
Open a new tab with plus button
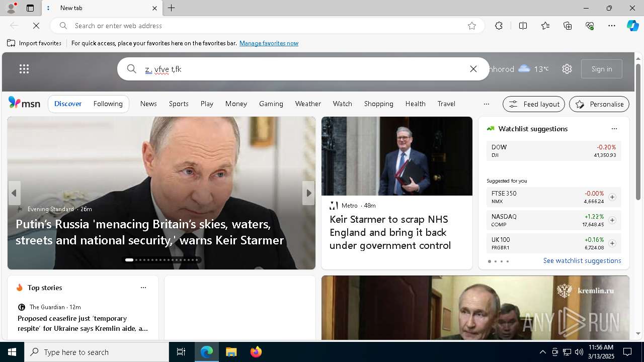(172, 8)
